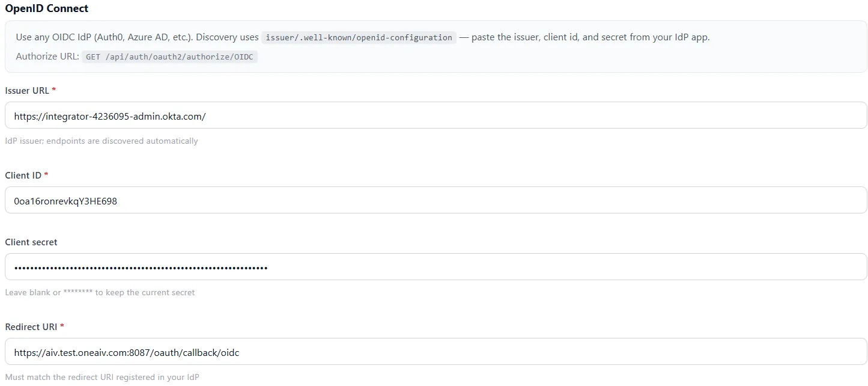Click the GET /api/auth/oauth2/authorize/OIDC code snippet
The width and height of the screenshot is (868, 386).
(169, 57)
